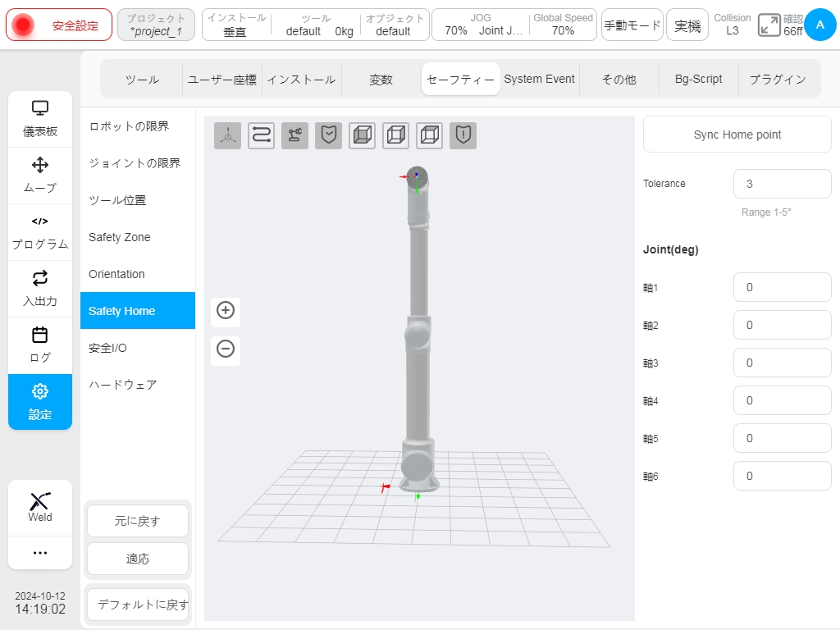Select the top-face shaded cube view
This screenshot has width=840, height=630.
click(430, 135)
